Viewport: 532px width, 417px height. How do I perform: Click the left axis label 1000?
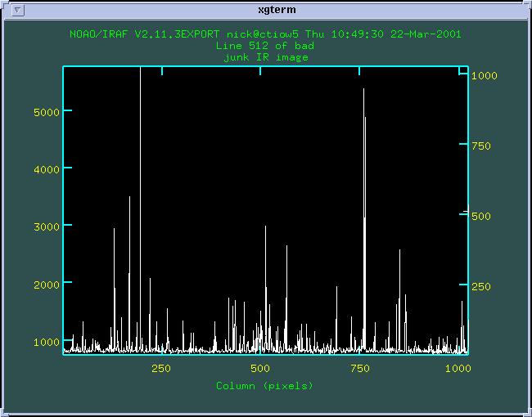[47, 342]
